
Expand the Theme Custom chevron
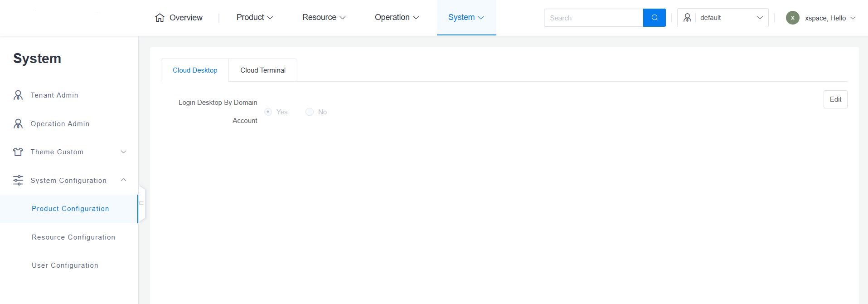123,152
